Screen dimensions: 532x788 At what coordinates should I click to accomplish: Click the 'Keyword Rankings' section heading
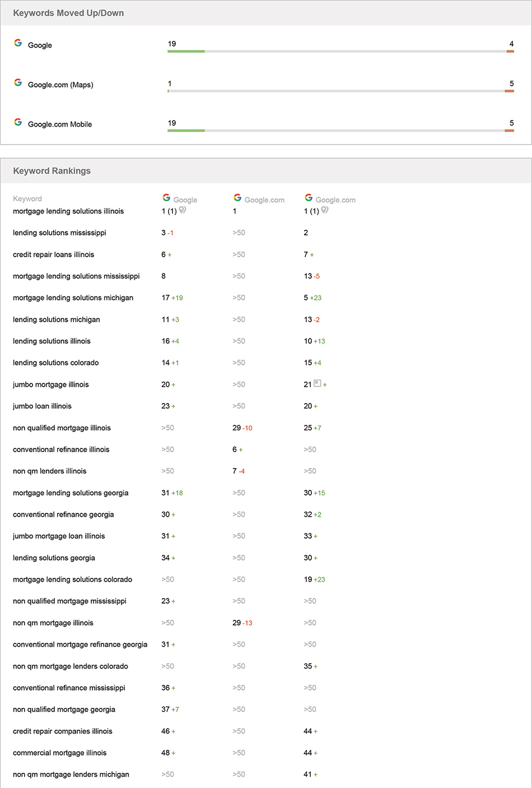(x=52, y=171)
